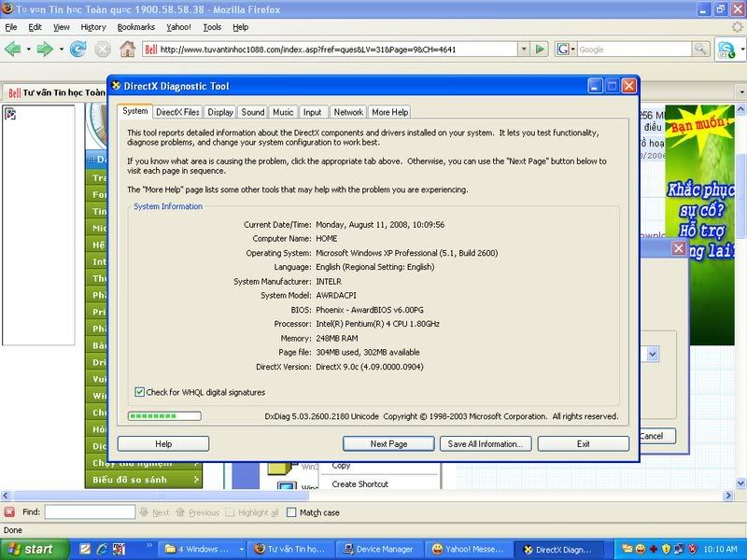Screen dimensions: 747x560
Task: Click the Stop loading icon
Action: click(x=103, y=49)
